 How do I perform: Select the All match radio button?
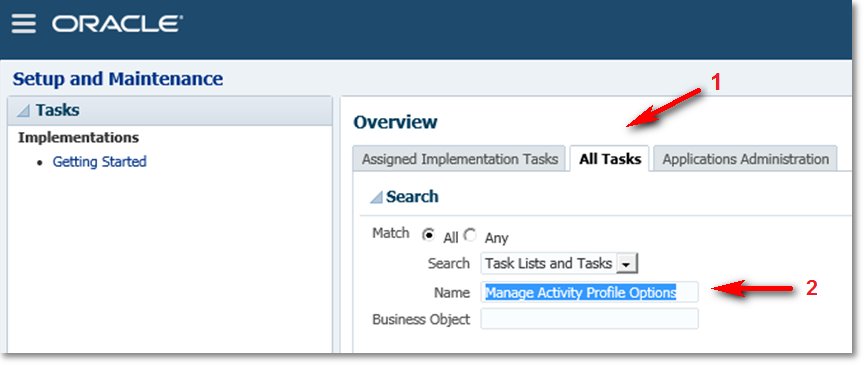[x=428, y=235]
